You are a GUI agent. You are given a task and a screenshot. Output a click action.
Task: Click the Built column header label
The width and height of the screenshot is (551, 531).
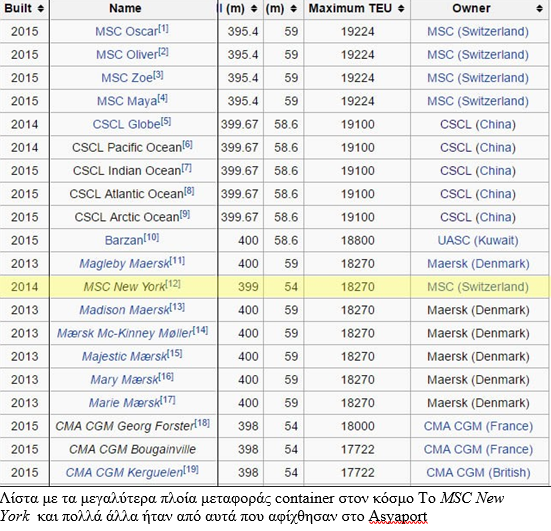point(18,8)
